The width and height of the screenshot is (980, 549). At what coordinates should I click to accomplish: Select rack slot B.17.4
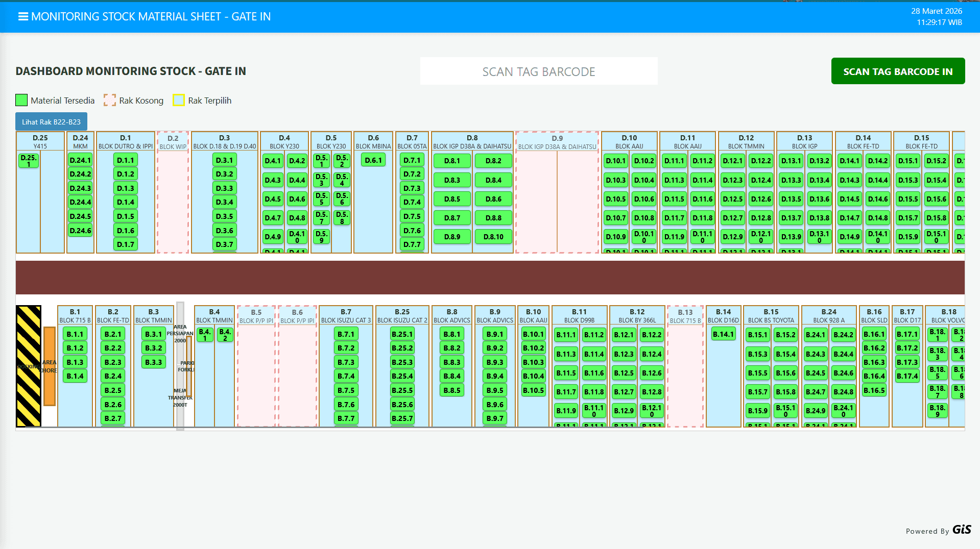pyautogui.click(x=907, y=376)
